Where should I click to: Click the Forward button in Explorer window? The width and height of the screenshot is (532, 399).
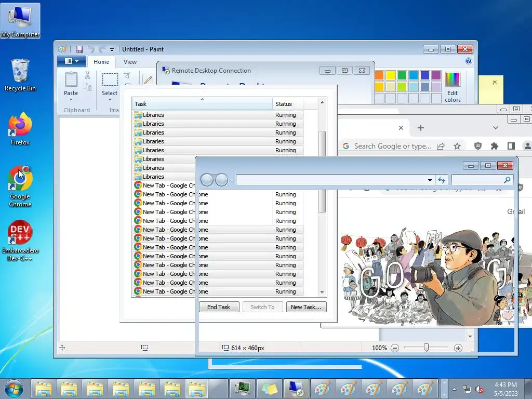click(x=221, y=180)
